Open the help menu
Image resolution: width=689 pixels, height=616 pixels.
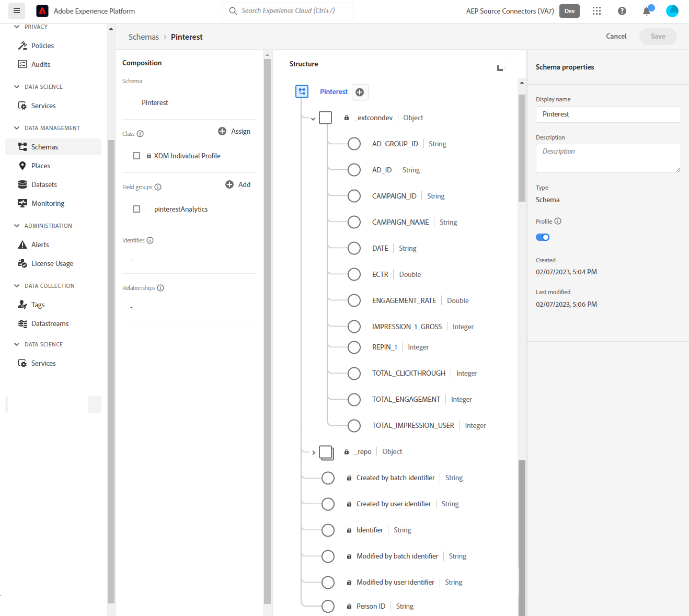coord(622,11)
